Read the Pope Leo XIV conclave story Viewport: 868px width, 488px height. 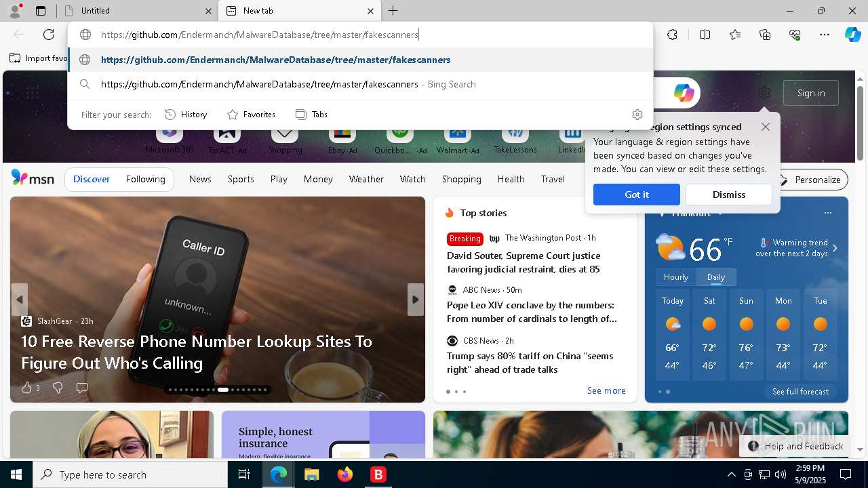click(532, 312)
